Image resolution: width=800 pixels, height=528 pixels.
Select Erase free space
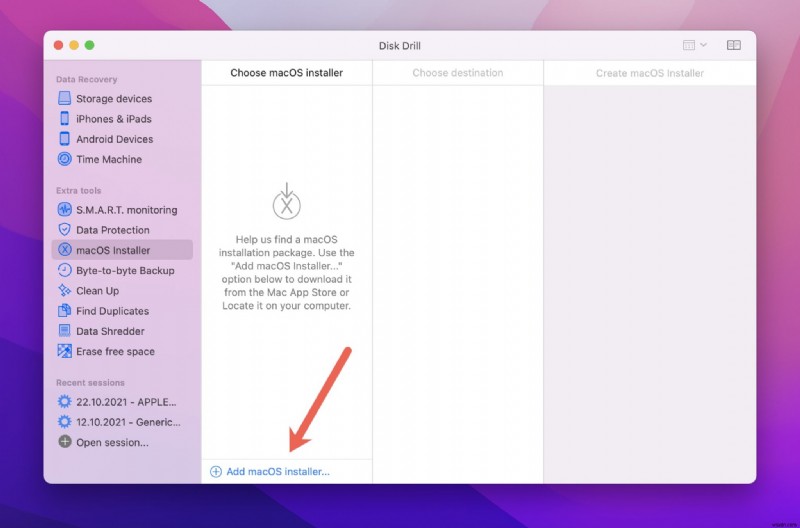coord(115,351)
